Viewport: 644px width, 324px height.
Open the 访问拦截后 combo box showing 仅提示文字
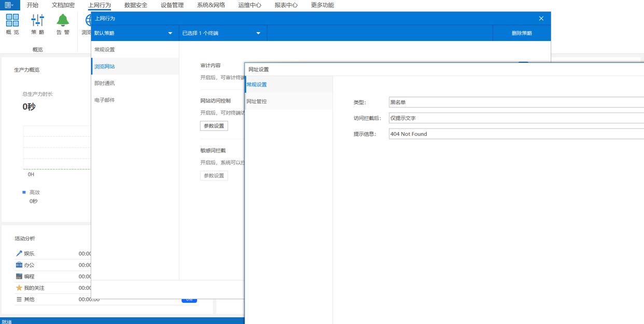coord(516,118)
